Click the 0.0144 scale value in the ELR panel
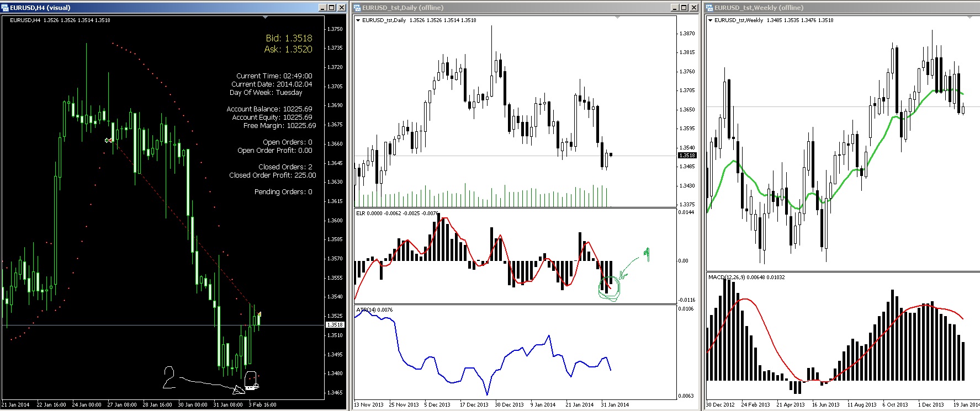 click(686, 212)
